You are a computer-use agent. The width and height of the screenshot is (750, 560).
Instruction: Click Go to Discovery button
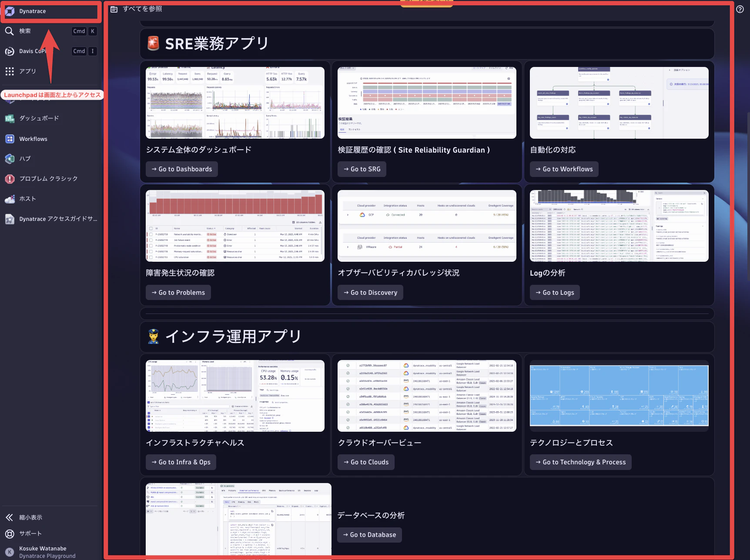click(371, 293)
